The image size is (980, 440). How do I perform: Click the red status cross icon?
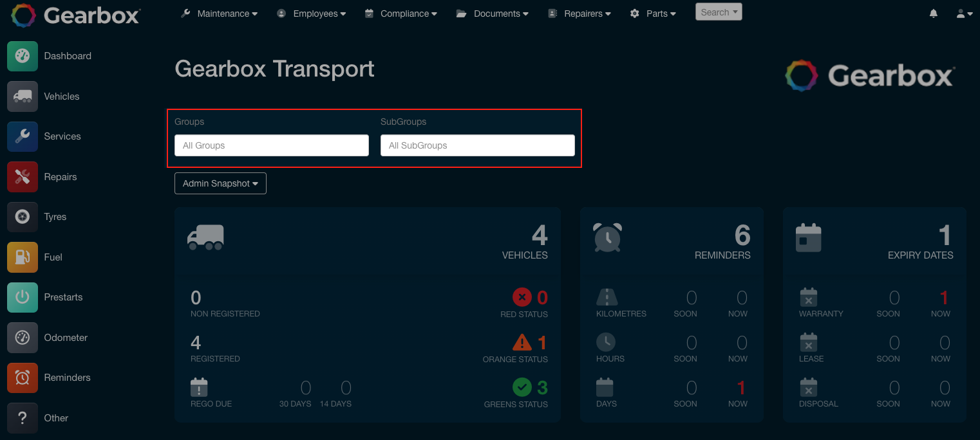(x=522, y=297)
